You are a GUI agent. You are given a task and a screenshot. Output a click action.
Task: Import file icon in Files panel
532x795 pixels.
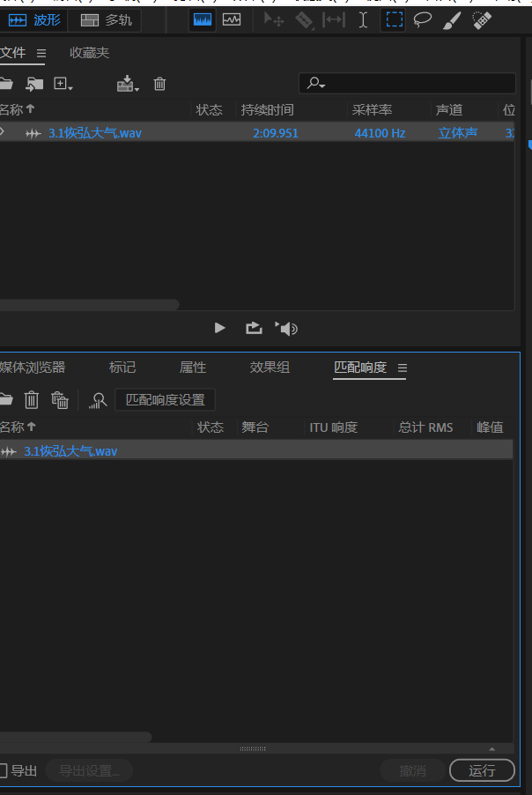click(34, 84)
